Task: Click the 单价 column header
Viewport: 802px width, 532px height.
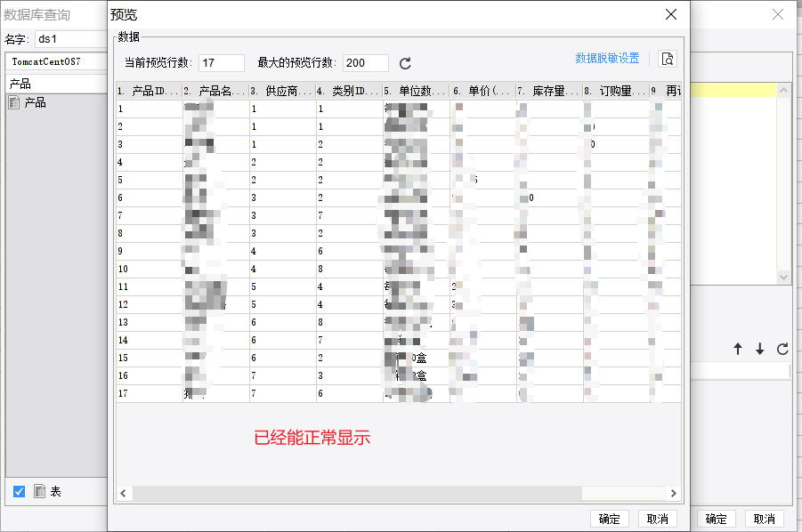Action: 482,91
